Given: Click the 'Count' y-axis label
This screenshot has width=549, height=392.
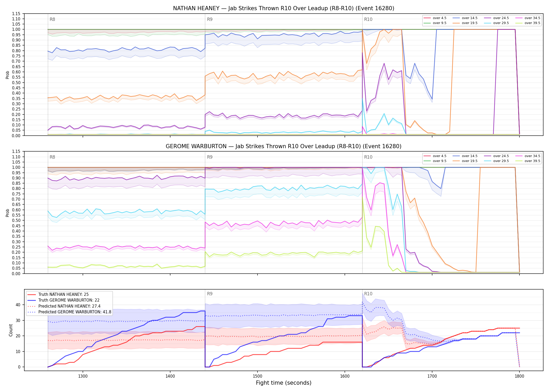Looking at the screenshot, I should coord(11,330).
